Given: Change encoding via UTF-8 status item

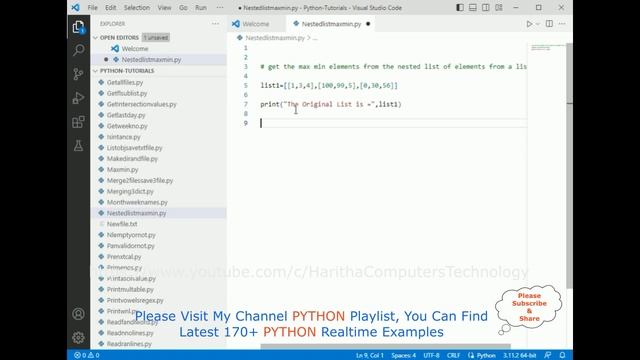Looking at the screenshot, I should point(431,355).
